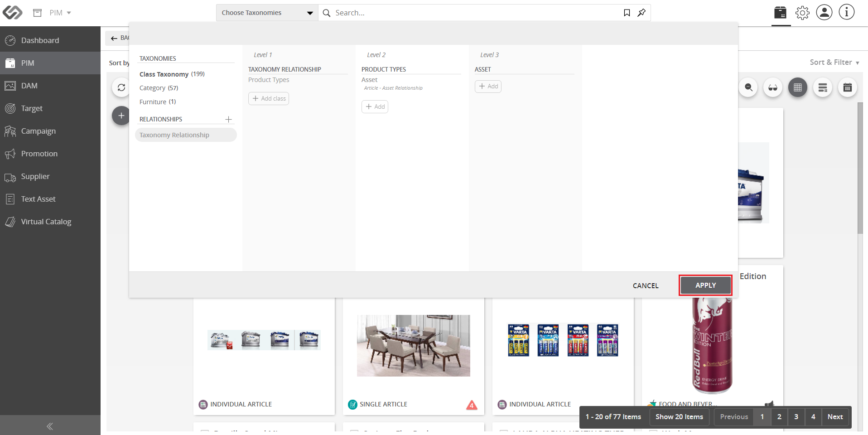
Task: Click the dining table article thumbnail
Action: 414,346
